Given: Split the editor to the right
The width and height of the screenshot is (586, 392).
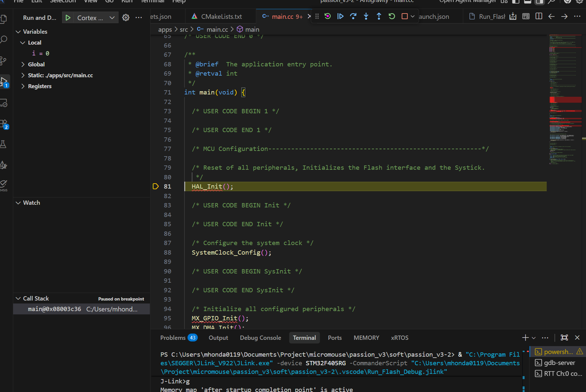Looking at the screenshot, I should point(539,16).
